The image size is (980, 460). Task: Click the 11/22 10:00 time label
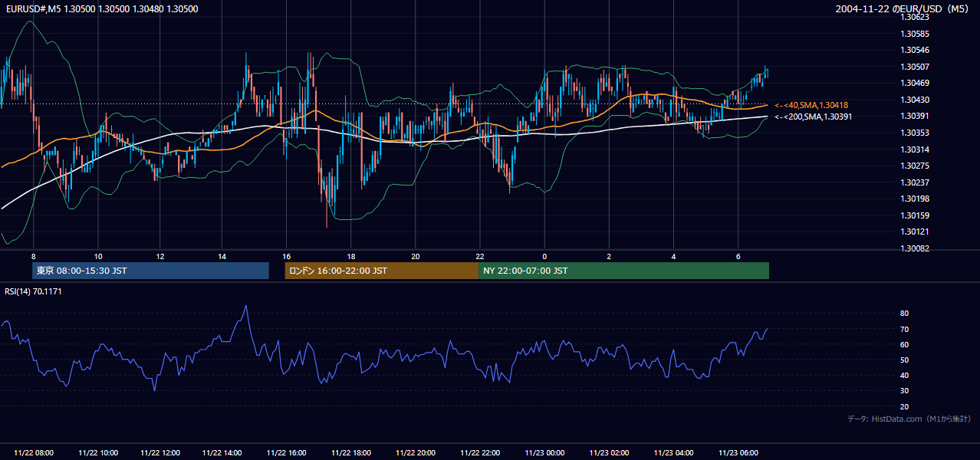(x=98, y=453)
